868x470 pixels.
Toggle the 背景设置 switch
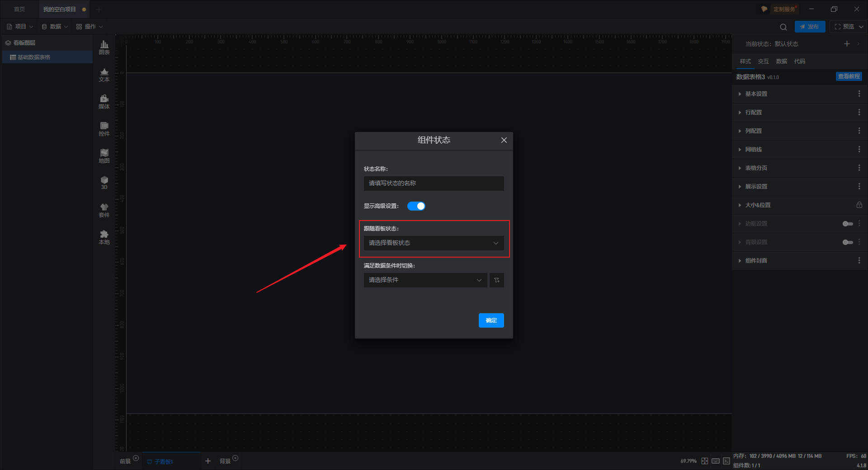[x=848, y=242]
